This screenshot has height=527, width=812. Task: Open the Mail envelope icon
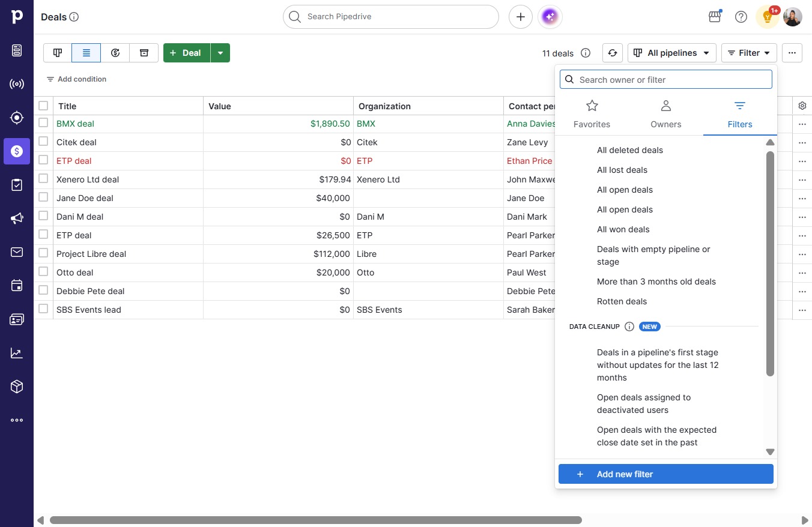pos(17,252)
